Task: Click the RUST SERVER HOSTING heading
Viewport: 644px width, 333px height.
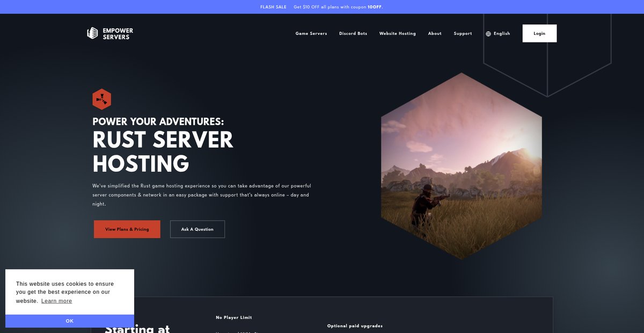Action: point(163,152)
